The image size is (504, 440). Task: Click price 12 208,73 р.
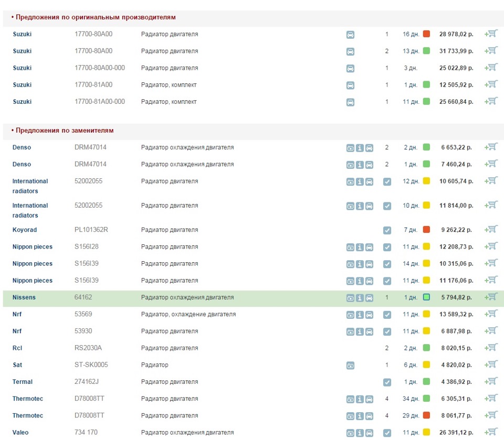click(x=456, y=246)
